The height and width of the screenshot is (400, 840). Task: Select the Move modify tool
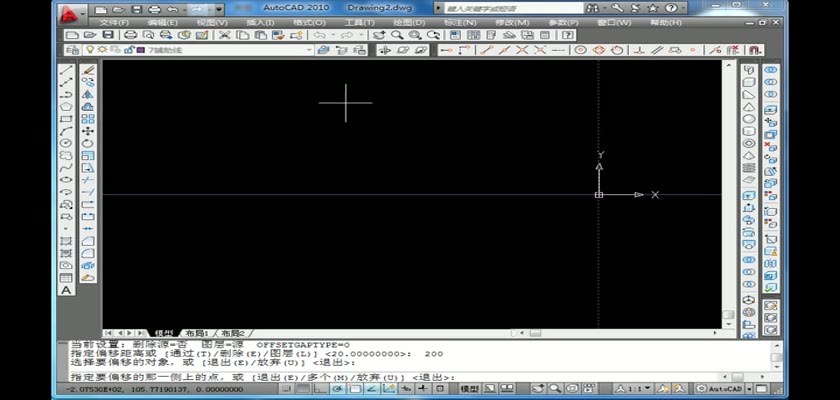pyautogui.click(x=88, y=131)
